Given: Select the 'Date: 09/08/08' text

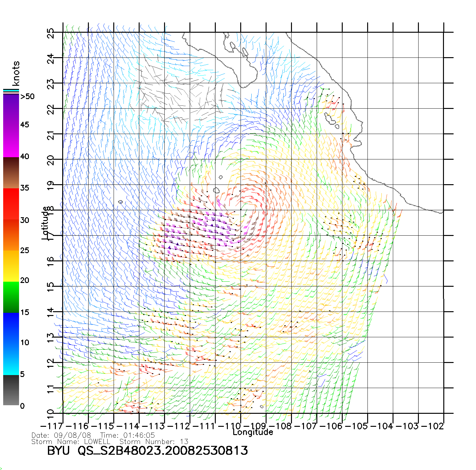Looking at the screenshot, I should coord(61,435).
